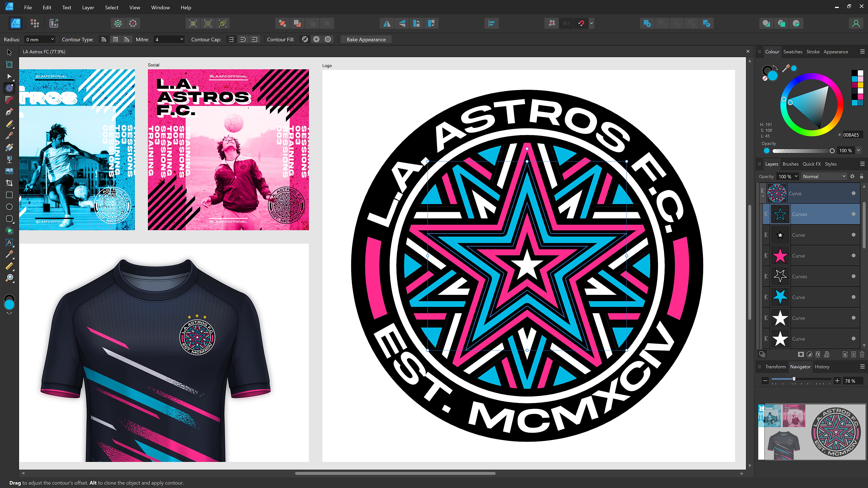This screenshot has height=488, width=868.
Task: Select the Pen tool
Action: (9, 112)
